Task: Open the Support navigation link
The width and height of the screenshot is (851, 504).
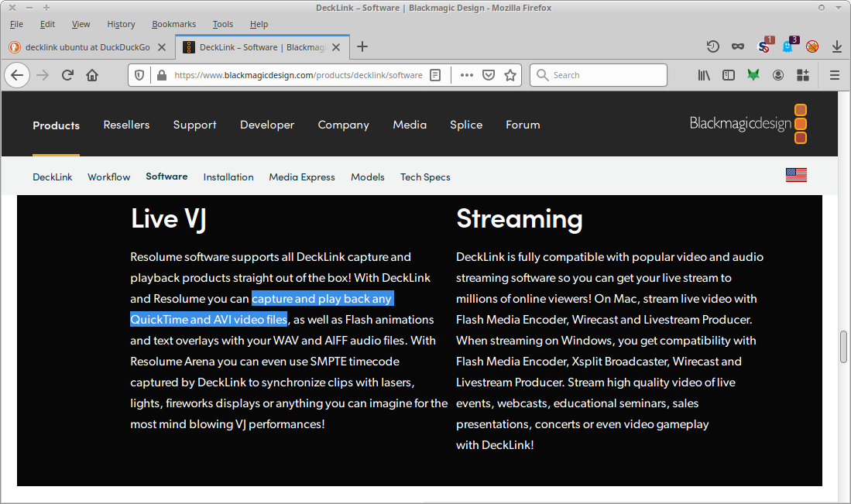Action: click(x=194, y=125)
